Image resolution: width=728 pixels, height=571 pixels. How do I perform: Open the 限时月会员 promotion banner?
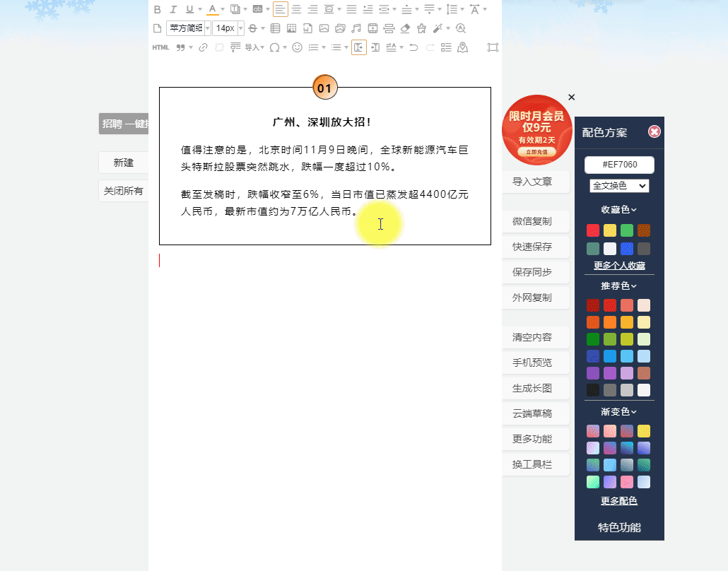tap(536, 130)
